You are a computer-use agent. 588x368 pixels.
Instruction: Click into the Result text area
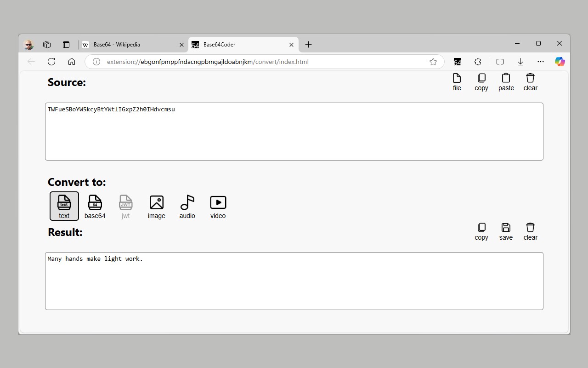(x=294, y=281)
